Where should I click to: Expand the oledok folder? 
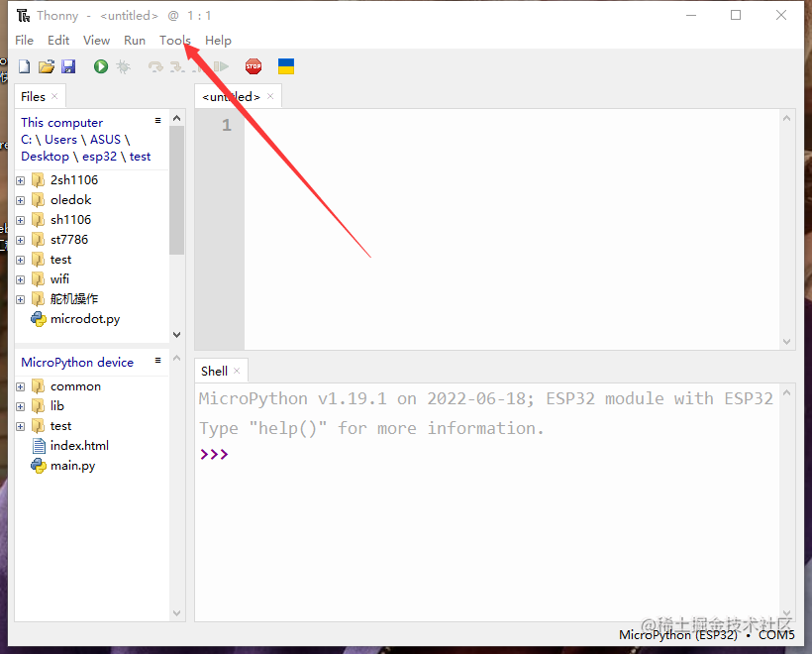(21, 200)
